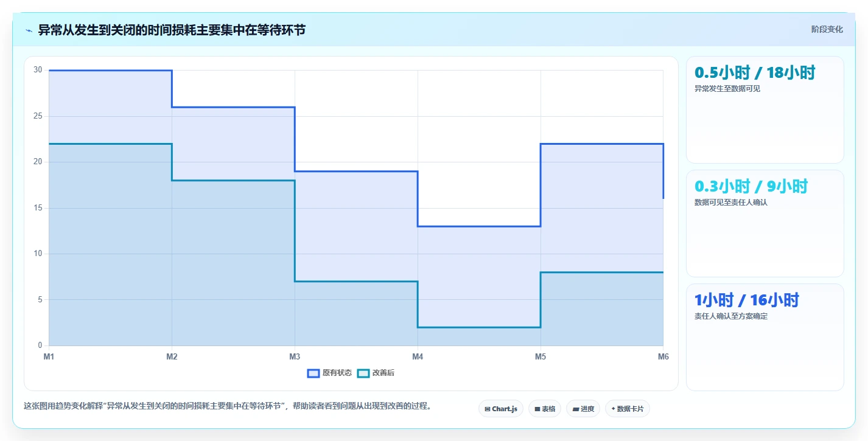Click the y-axis value 25
Screen dimensions: 868x441
38,116
